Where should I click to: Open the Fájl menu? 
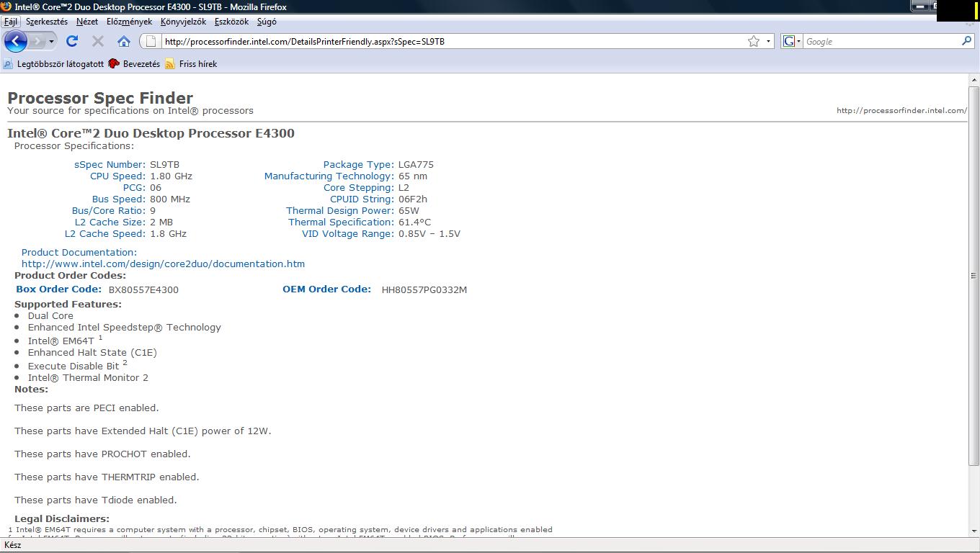click(11, 22)
